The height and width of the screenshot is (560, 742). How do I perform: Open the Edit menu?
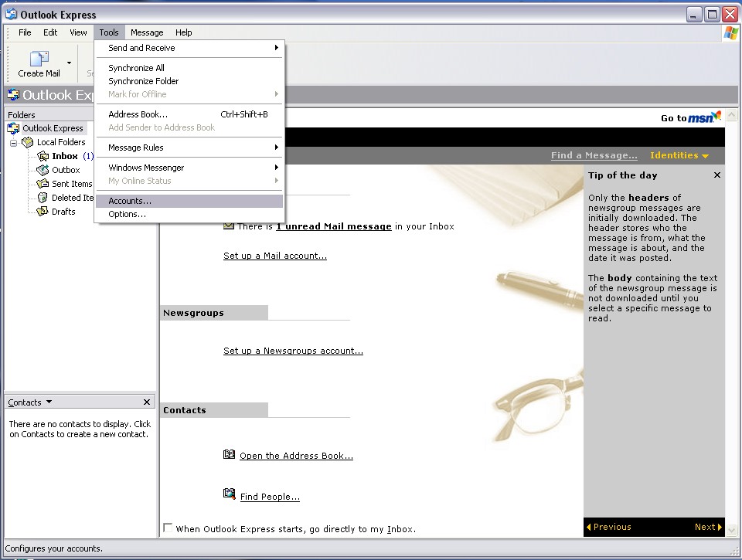(50, 32)
